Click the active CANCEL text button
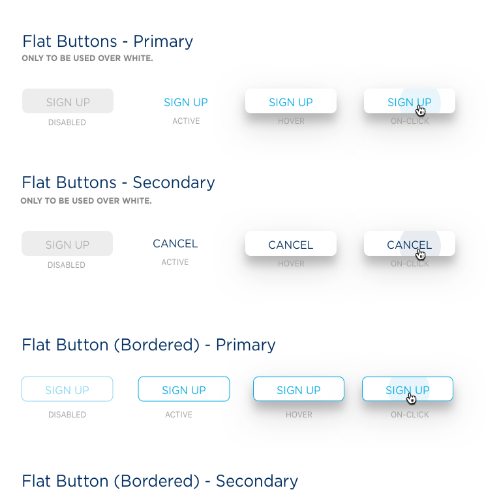500x500 pixels. (x=175, y=244)
